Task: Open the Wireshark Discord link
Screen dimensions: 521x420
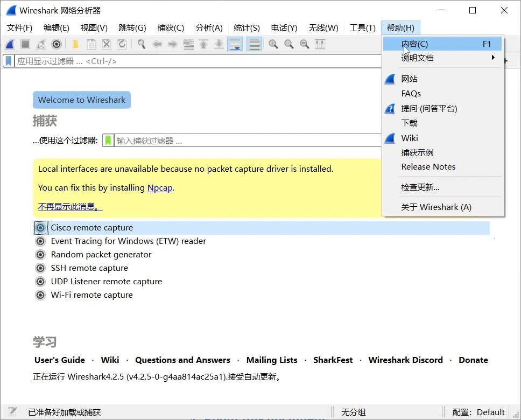Action: tap(406, 360)
